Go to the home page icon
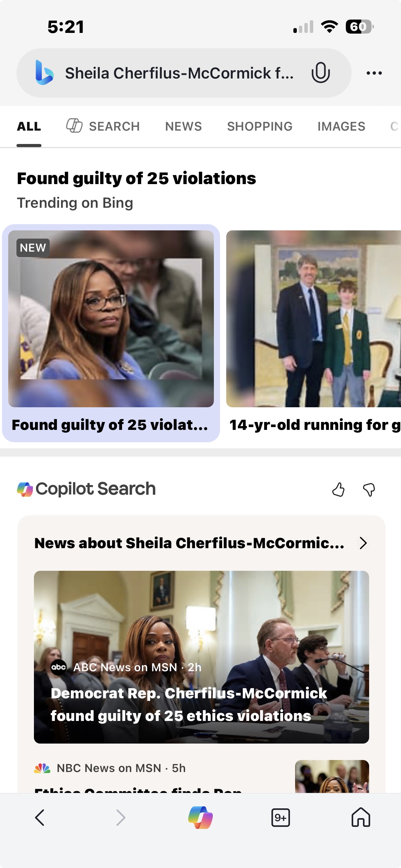The image size is (401, 868). click(361, 817)
